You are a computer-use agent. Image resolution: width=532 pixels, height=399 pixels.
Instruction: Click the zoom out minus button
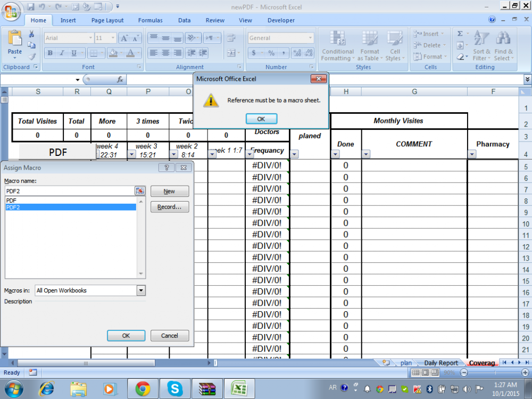[464, 372]
